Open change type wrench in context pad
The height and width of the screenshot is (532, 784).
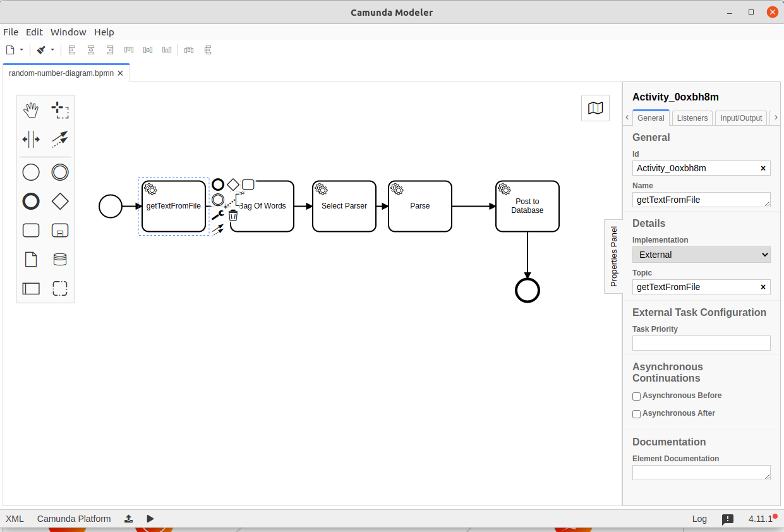[x=218, y=215]
